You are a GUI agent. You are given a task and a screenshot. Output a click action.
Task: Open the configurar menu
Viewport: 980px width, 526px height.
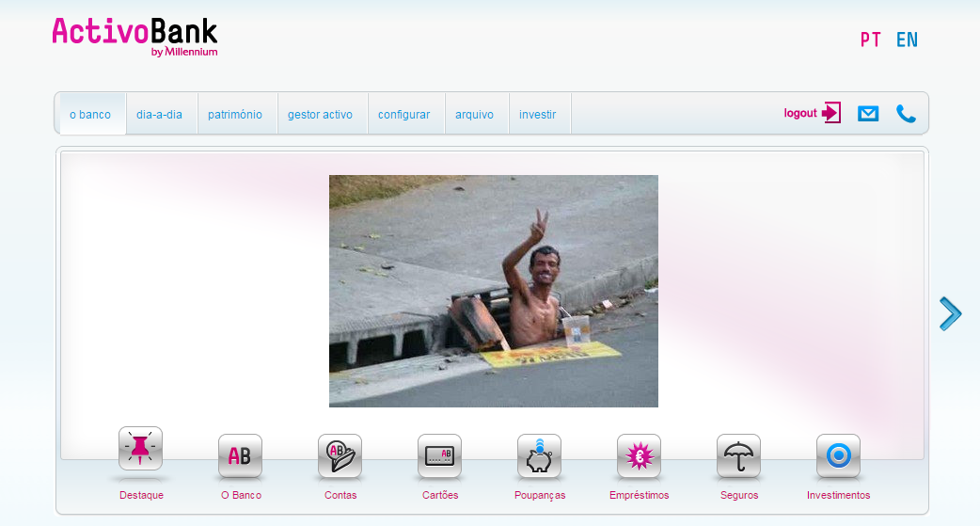(403, 114)
